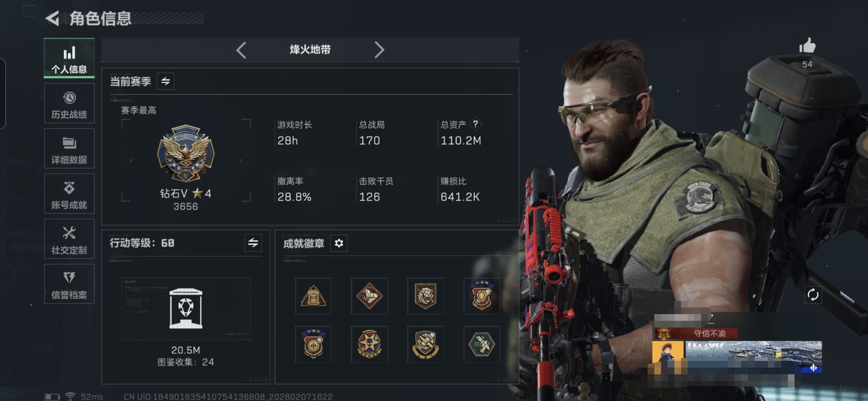Toggle the 行动等级 swap button
This screenshot has width=868, height=401.
click(253, 243)
